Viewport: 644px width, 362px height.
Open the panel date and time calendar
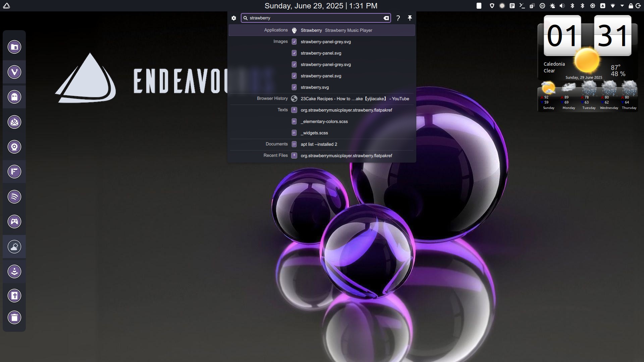(x=321, y=6)
